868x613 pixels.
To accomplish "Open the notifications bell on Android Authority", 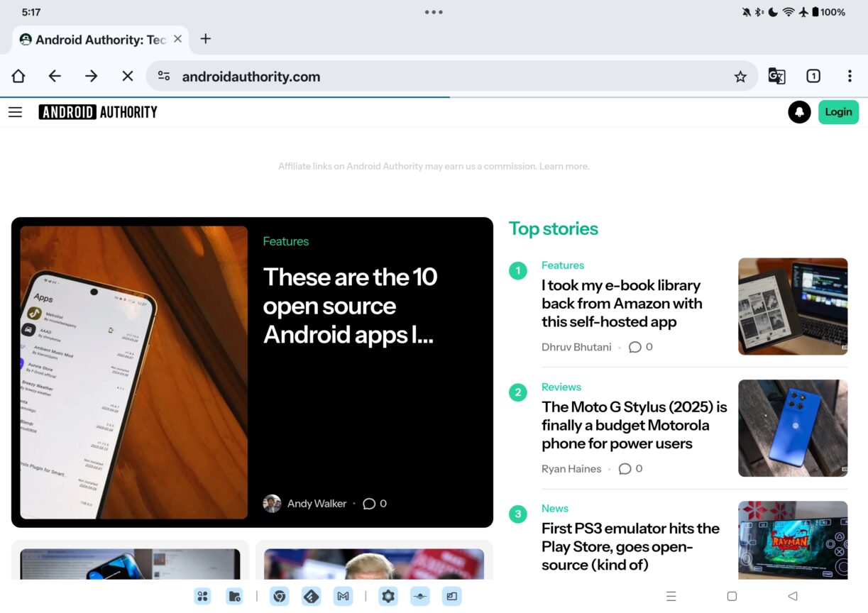I will (x=799, y=111).
